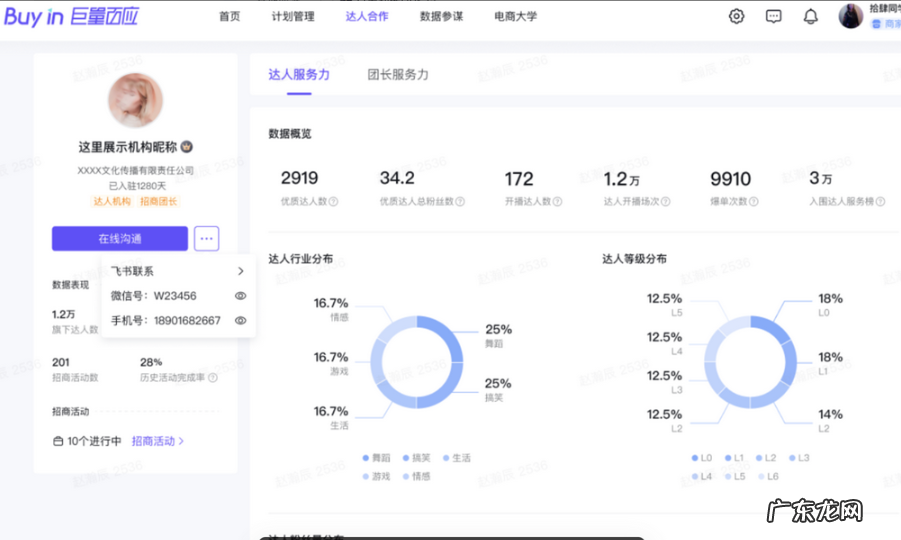Click XXXX文化传播有限责任公司 company name
The height and width of the screenshot is (540, 901).
(136, 170)
